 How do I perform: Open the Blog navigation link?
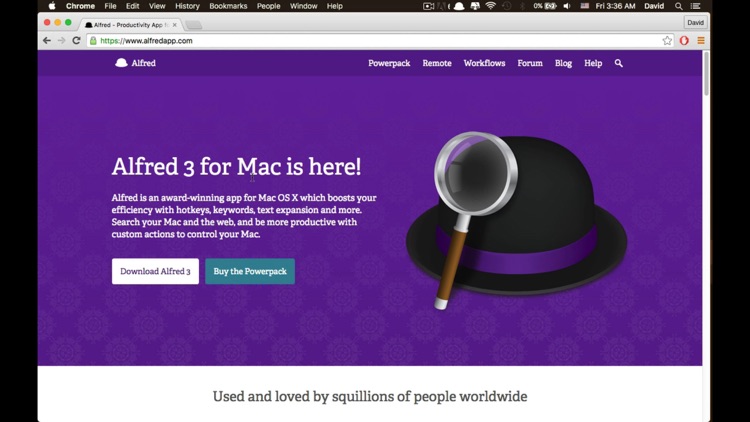[x=563, y=63]
